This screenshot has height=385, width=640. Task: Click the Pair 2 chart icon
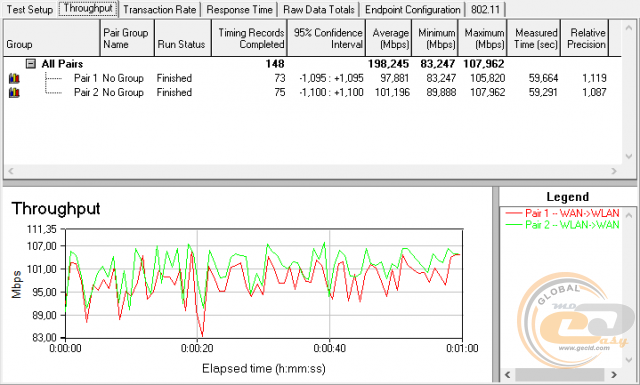tap(14, 93)
